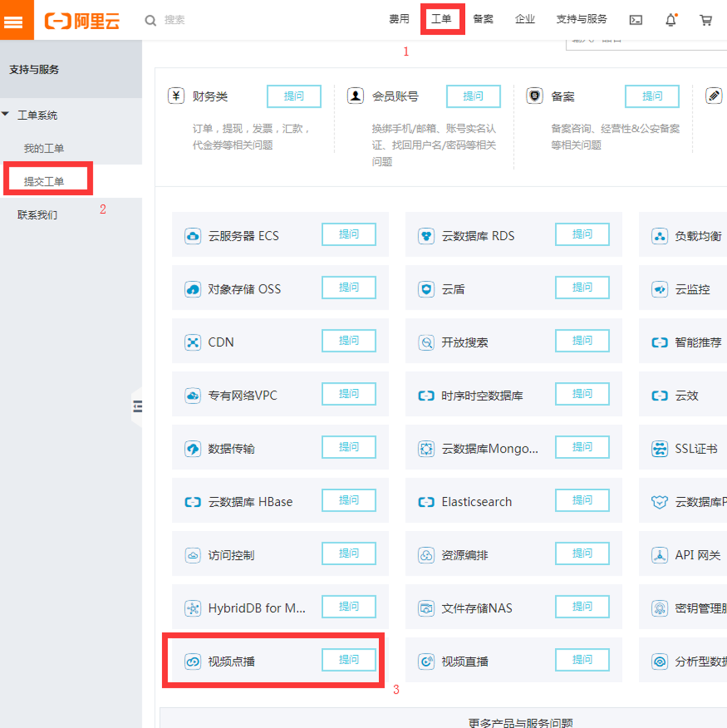Open the Cloud Shell terminal icon
The width and height of the screenshot is (727, 728).
(636, 20)
